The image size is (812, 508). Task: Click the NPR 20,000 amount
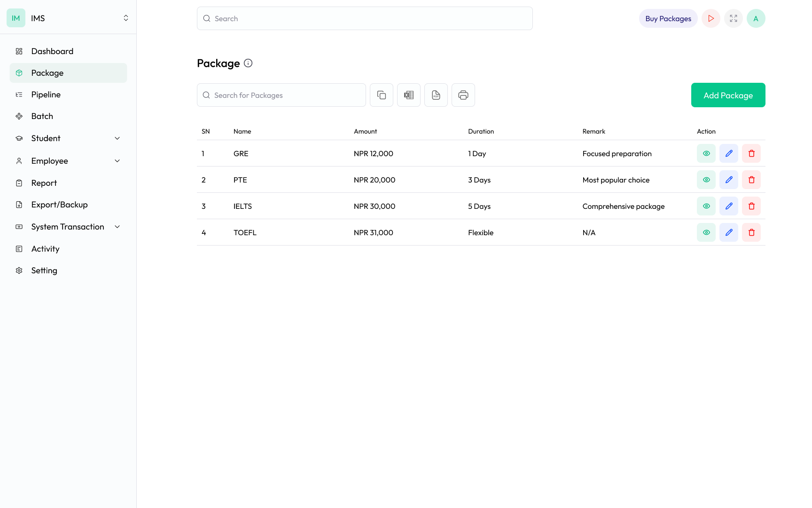(375, 180)
